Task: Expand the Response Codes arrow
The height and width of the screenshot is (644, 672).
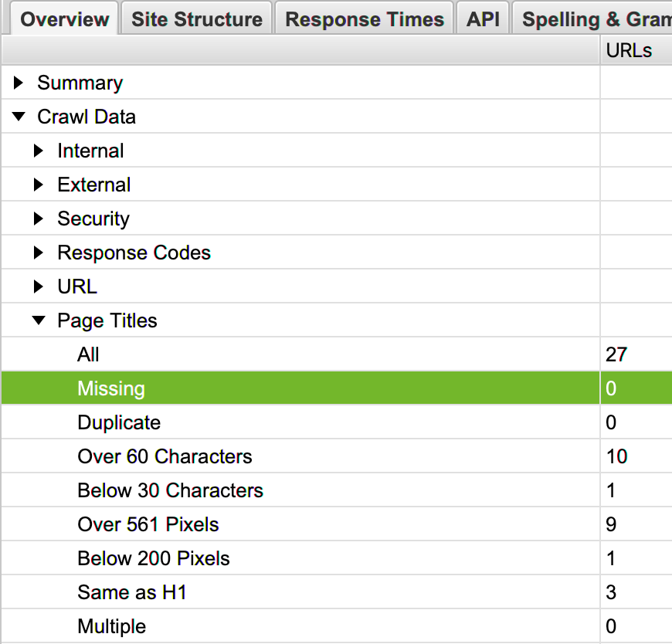Action: click(39, 253)
